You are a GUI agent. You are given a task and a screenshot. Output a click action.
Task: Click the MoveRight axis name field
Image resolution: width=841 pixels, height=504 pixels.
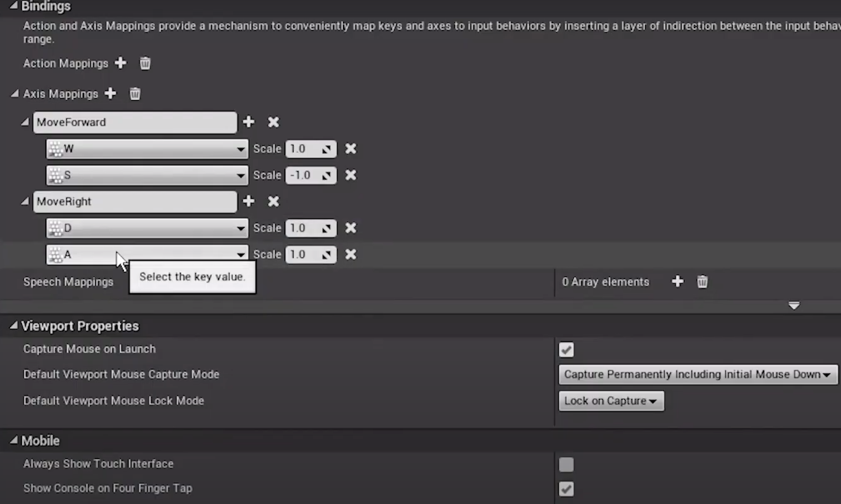(x=135, y=201)
